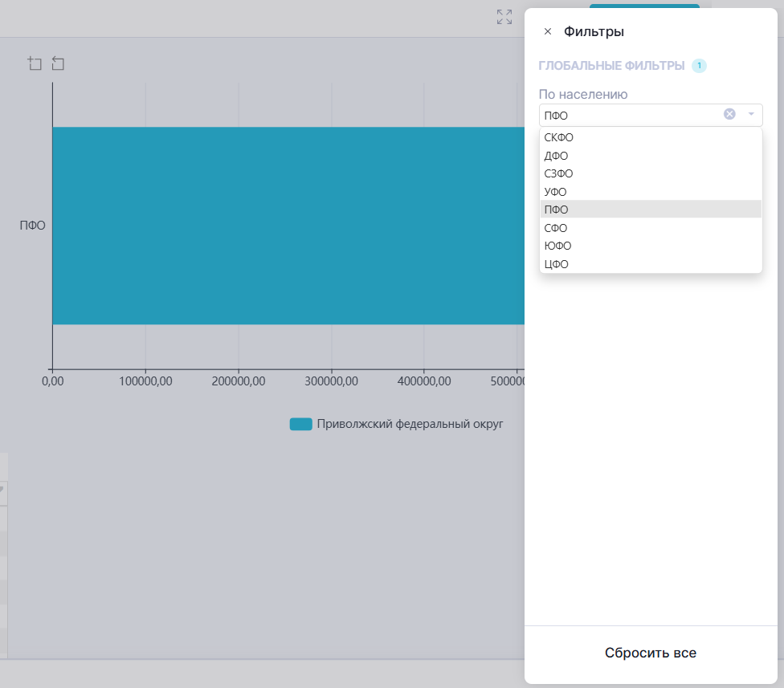Close the Фильтры panel with X
This screenshot has height=688, width=784.
pos(548,31)
